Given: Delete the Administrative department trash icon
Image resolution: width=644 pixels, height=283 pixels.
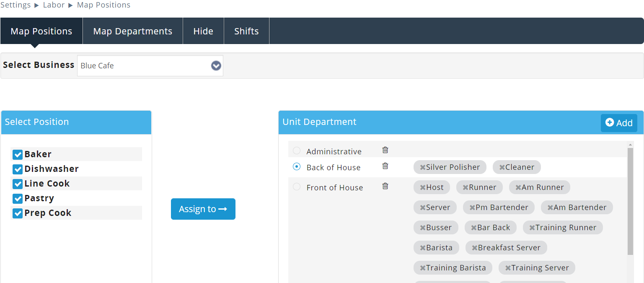Looking at the screenshot, I should click(x=385, y=150).
